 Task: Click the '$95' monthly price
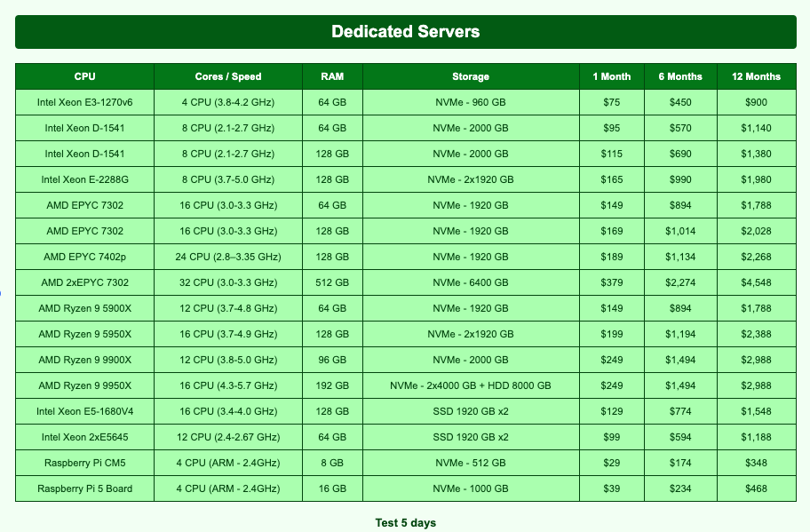coord(612,128)
